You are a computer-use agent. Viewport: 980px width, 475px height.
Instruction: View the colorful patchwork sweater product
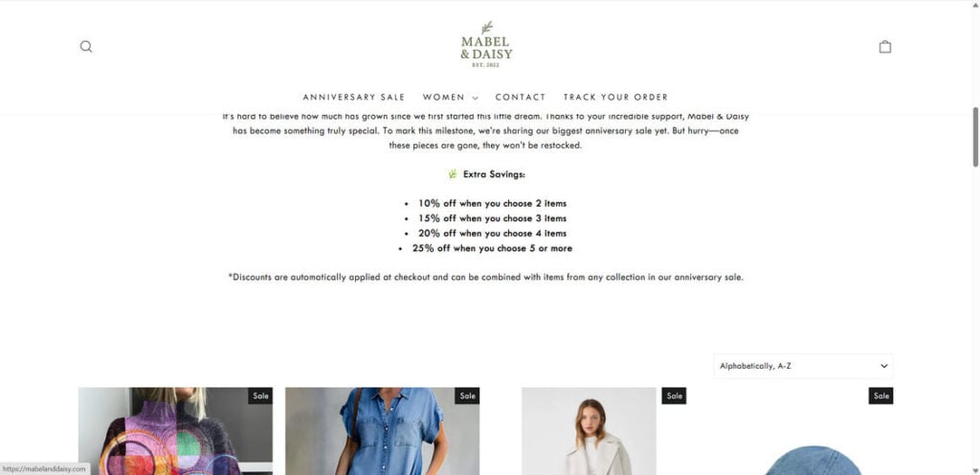point(176,431)
